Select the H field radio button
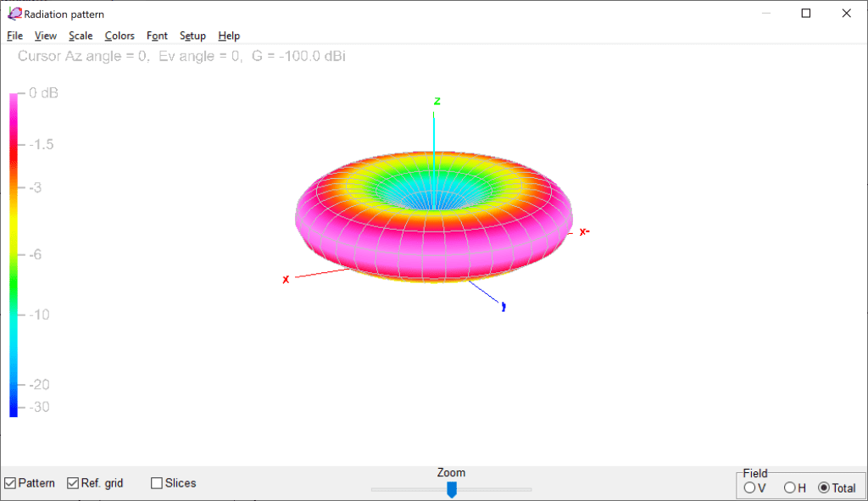This screenshot has height=501, width=868. [790, 487]
